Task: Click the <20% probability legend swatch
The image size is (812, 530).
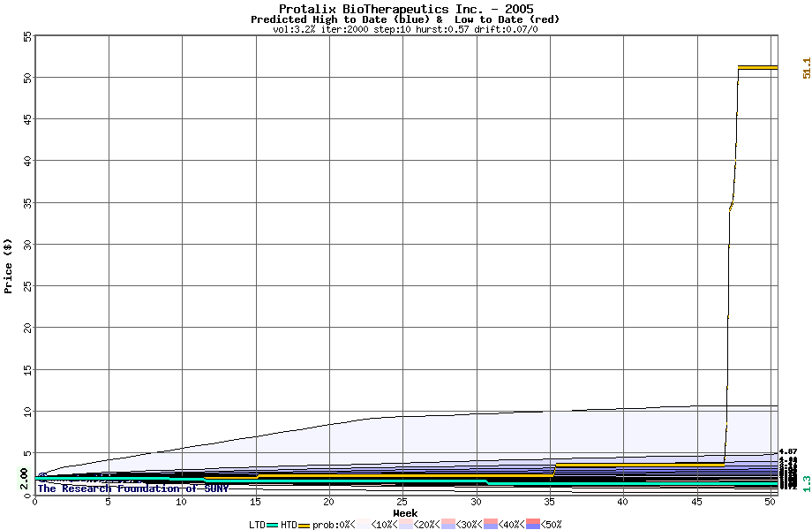Action: coord(448,525)
